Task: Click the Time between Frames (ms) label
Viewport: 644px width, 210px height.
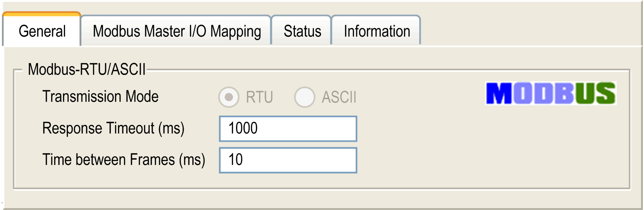Action: (124, 160)
